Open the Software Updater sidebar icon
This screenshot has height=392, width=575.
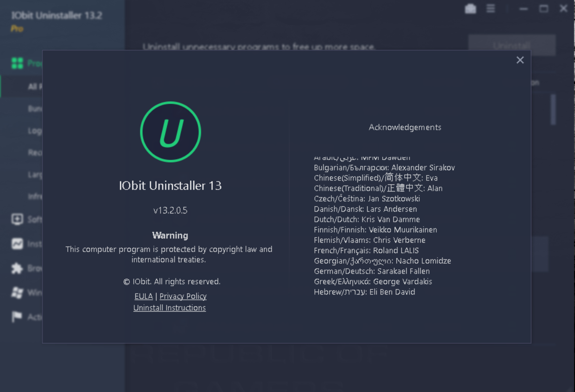coord(17,219)
